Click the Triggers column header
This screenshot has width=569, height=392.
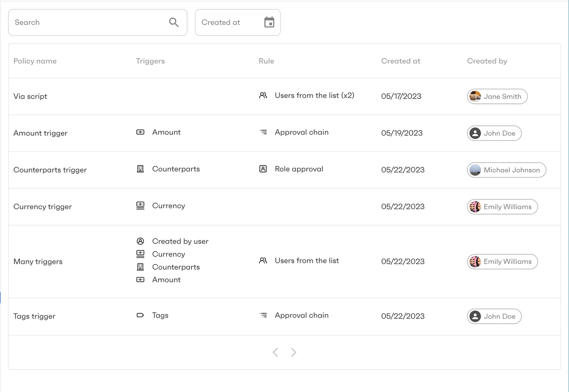[x=150, y=61]
